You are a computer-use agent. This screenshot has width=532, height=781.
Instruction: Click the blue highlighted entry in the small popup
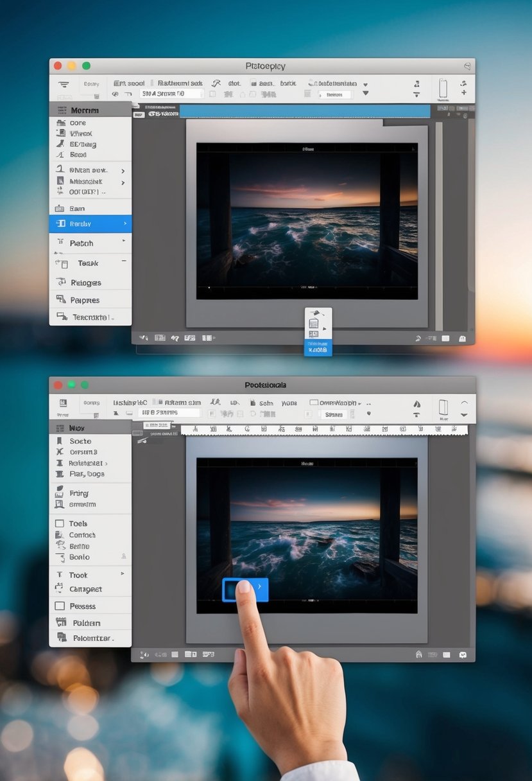(318, 347)
